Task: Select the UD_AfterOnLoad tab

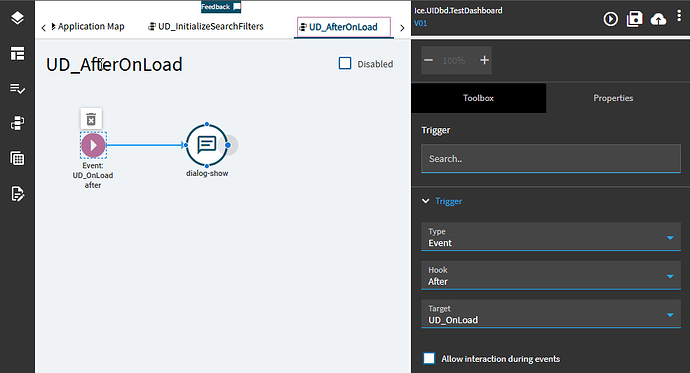Action: coord(343,27)
